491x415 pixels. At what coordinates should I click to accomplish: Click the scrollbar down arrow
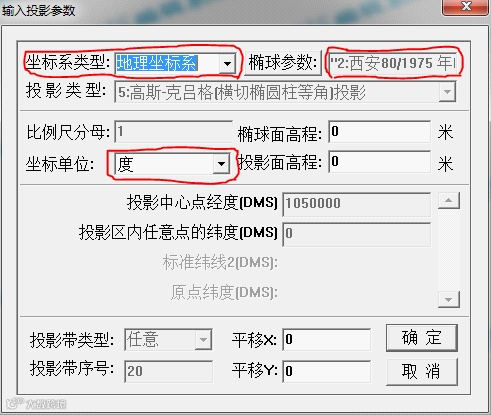point(449,299)
